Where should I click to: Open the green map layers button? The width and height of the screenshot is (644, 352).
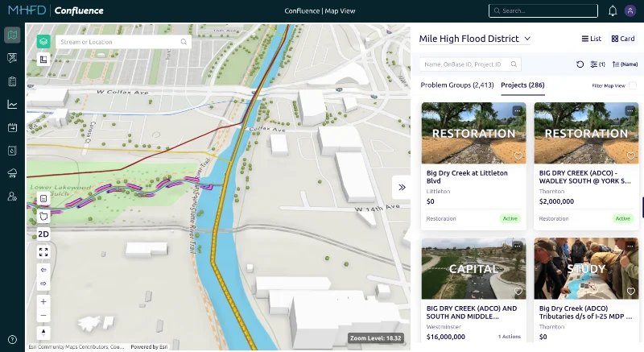pyautogui.click(x=43, y=42)
